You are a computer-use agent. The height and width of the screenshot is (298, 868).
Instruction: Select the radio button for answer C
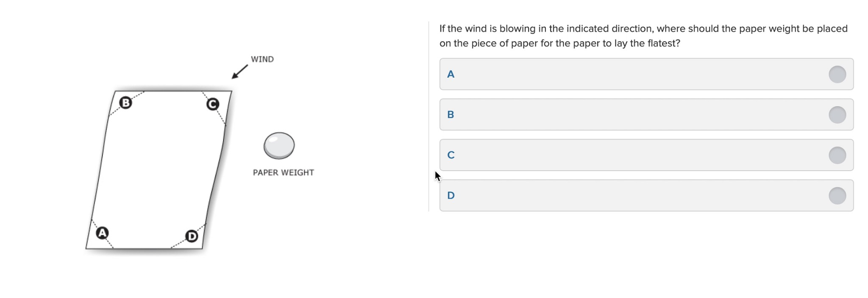[837, 155]
